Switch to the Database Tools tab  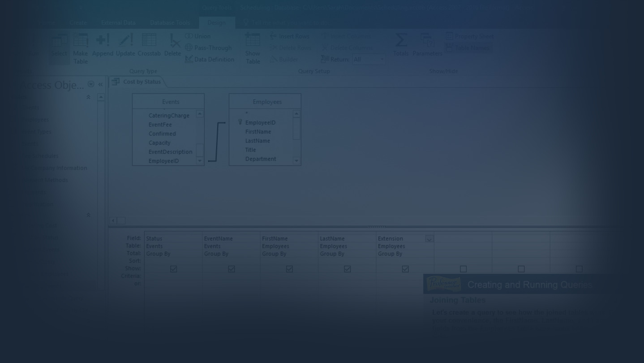pos(170,22)
